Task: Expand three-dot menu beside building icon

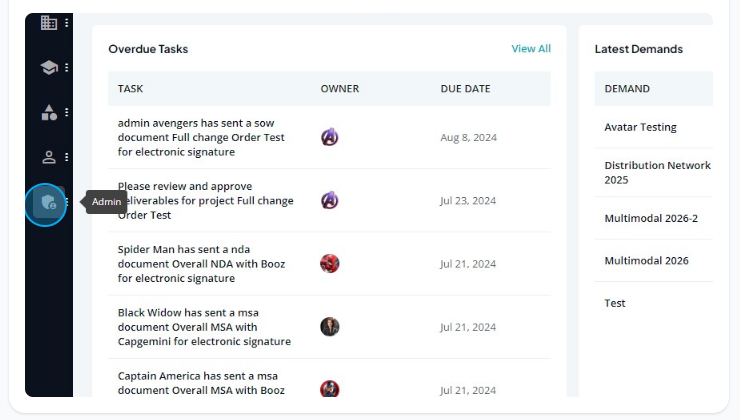Action: coord(67,23)
